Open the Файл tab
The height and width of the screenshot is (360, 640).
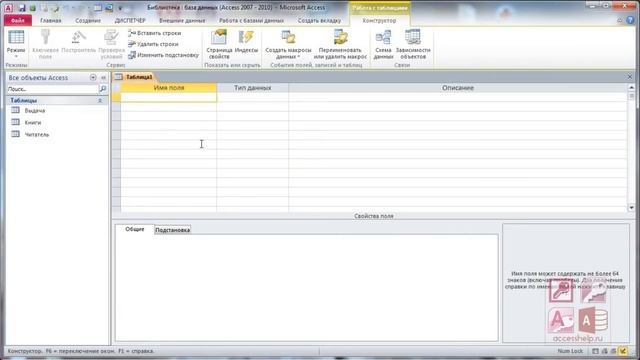(x=18, y=20)
